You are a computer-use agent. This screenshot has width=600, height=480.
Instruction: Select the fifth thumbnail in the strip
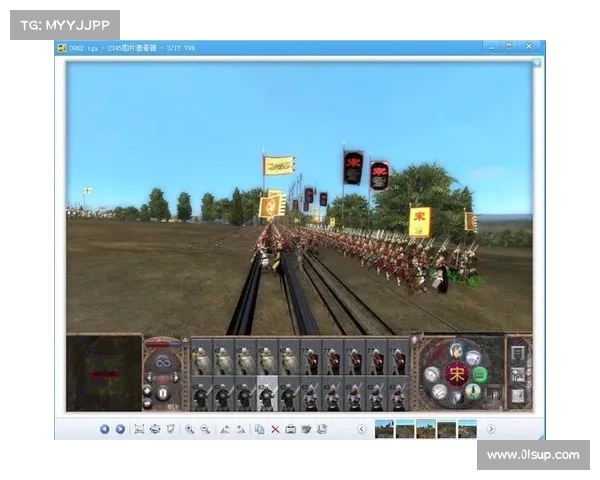pyautogui.click(x=467, y=429)
